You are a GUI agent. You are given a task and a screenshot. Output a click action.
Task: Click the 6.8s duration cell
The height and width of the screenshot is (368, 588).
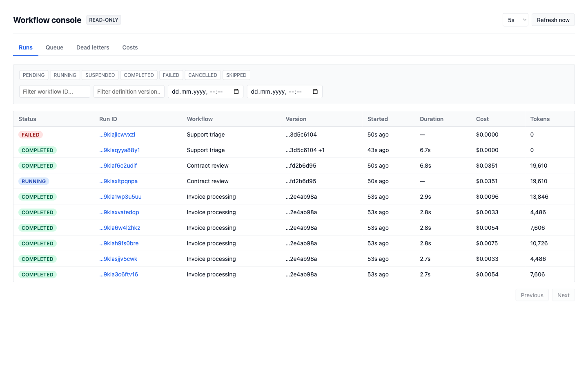pyautogui.click(x=425, y=166)
